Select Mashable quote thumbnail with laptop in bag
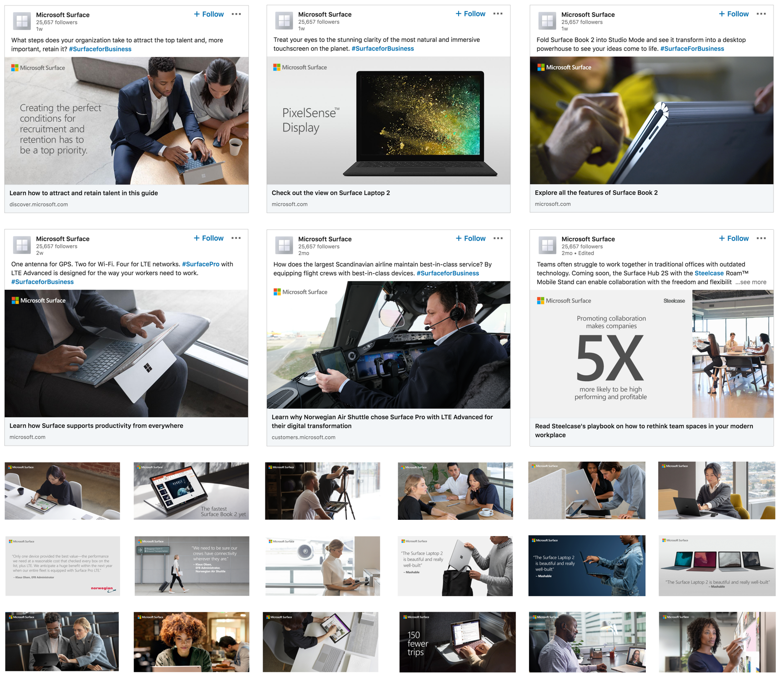784x679 pixels. coord(455,566)
